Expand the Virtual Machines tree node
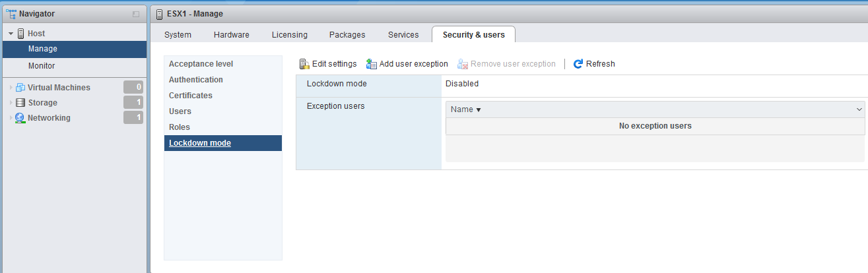This screenshot has height=273, width=868. pyautogui.click(x=11, y=88)
